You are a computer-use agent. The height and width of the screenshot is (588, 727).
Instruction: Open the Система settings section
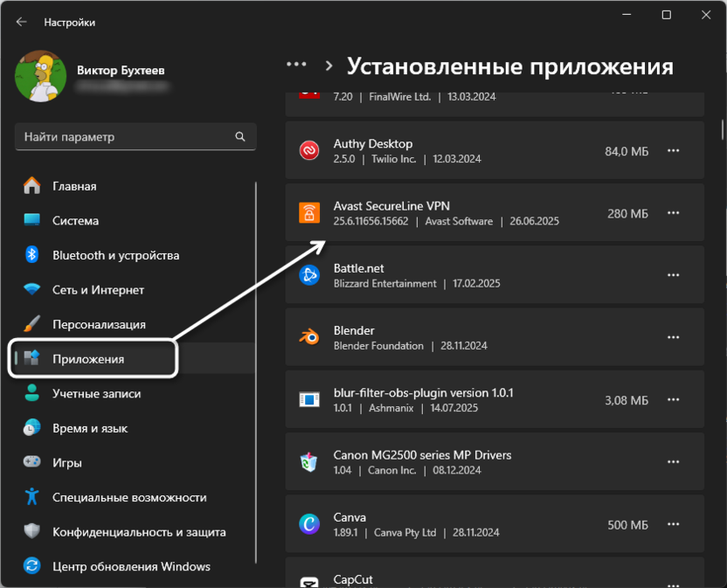coord(105,220)
